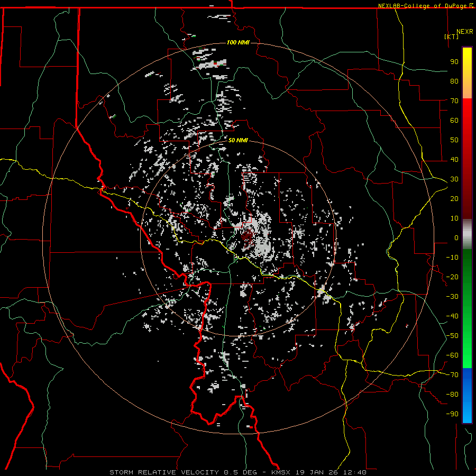476x476 pixels.
Task: Click the 20 value on velocity scale
Action: click(454, 198)
